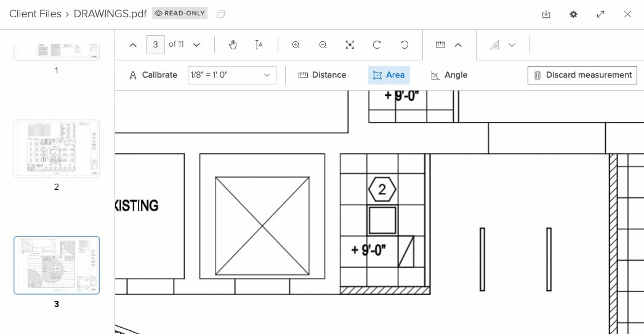The height and width of the screenshot is (334, 644).
Task: Expand the markup tool dropdown
Action: (512, 45)
